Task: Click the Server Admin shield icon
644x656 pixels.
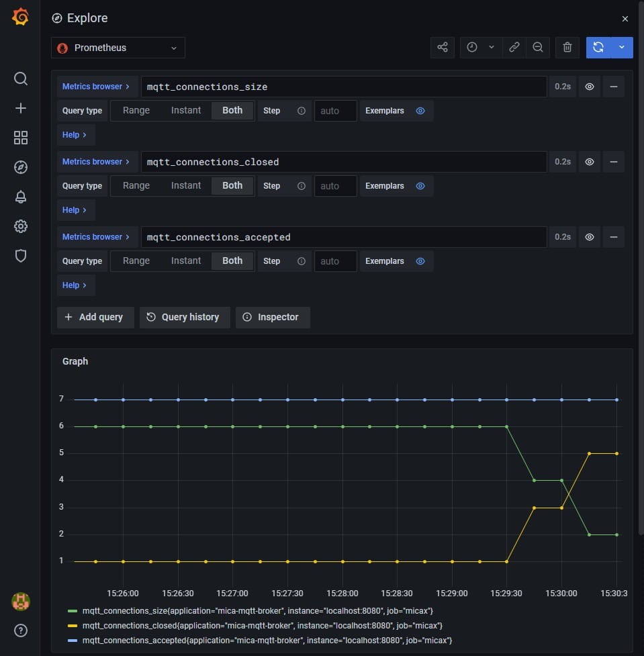Action: pos(21,256)
